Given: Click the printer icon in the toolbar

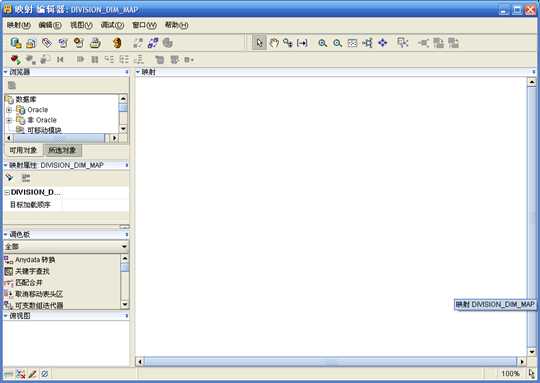Looking at the screenshot, I should tap(95, 43).
